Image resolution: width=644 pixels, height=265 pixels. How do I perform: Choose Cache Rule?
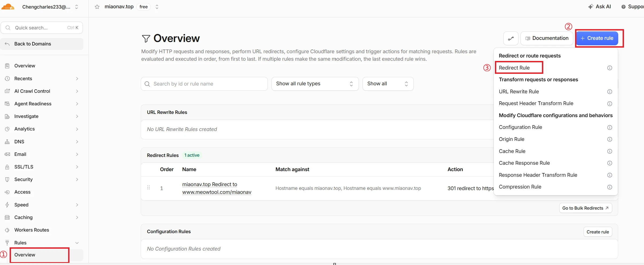[512, 151]
